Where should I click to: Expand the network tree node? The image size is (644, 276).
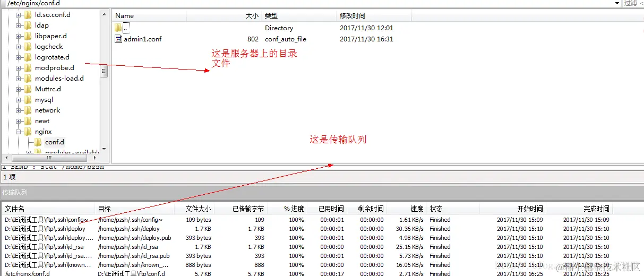click(x=18, y=110)
